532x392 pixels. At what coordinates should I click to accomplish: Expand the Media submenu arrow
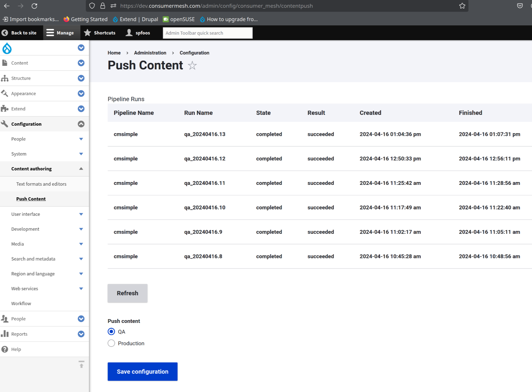click(81, 244)
